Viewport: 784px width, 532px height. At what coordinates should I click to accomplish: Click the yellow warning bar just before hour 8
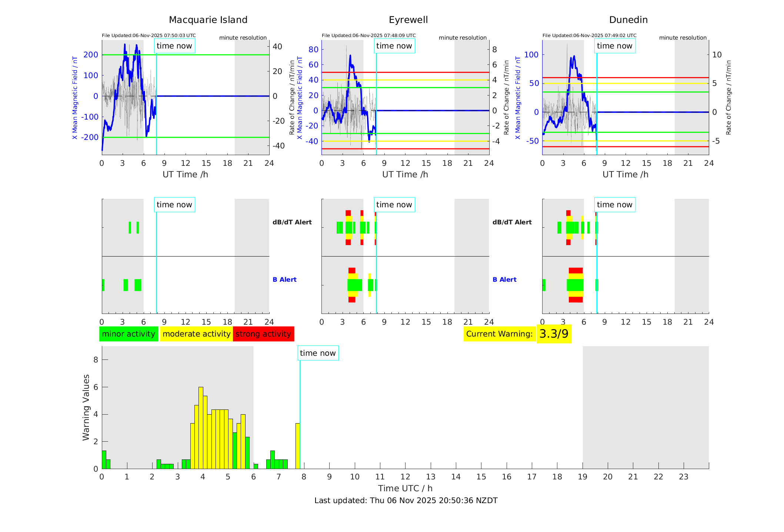tap(297, 446)
